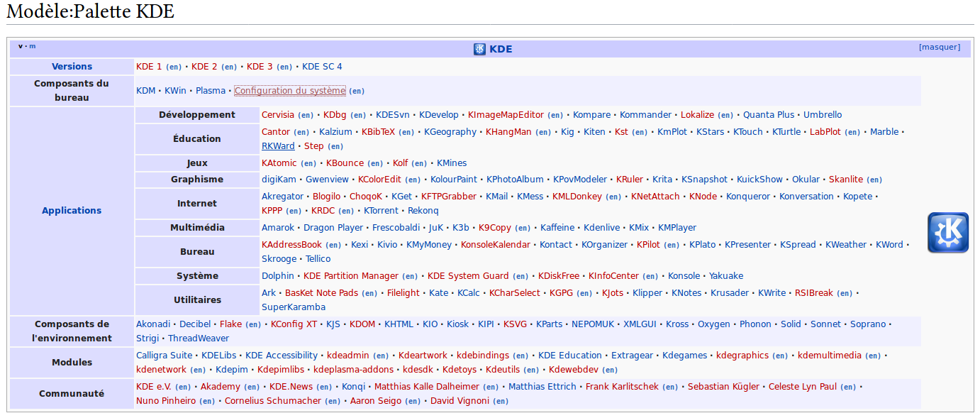Screen dimensions: 980x418
Task: Click the large KDE logo on right
Action: tap(947, 232)
